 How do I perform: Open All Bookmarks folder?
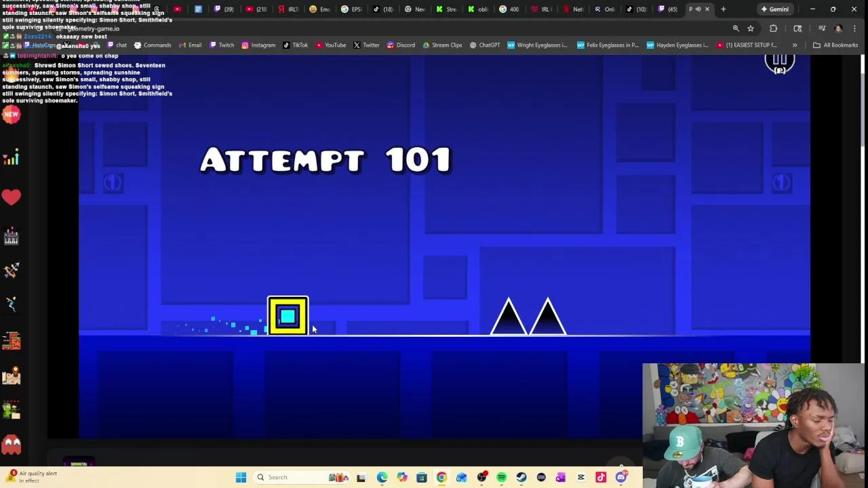point(835,45)
